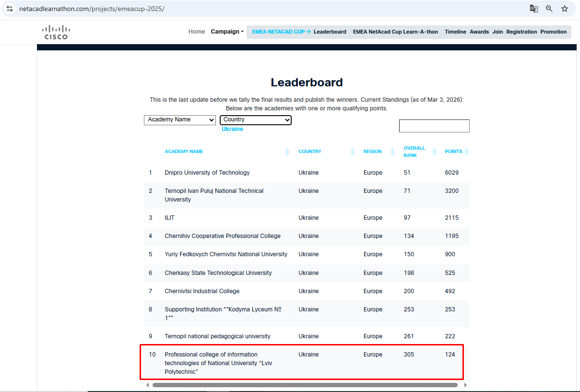The height and width of the screenshot is (392, 580).
Task: Sort by Overall Rank column arrows
Action: (x=434, y=152)
